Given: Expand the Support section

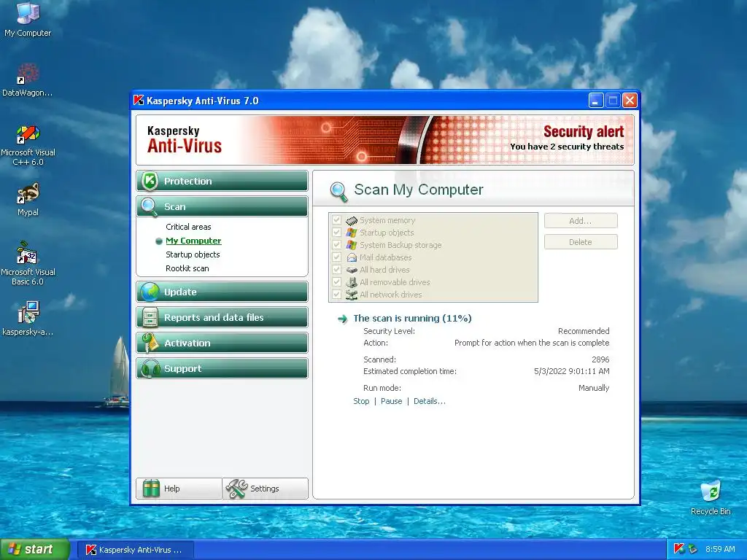Looking at the screenshot, I should [222, 368].
